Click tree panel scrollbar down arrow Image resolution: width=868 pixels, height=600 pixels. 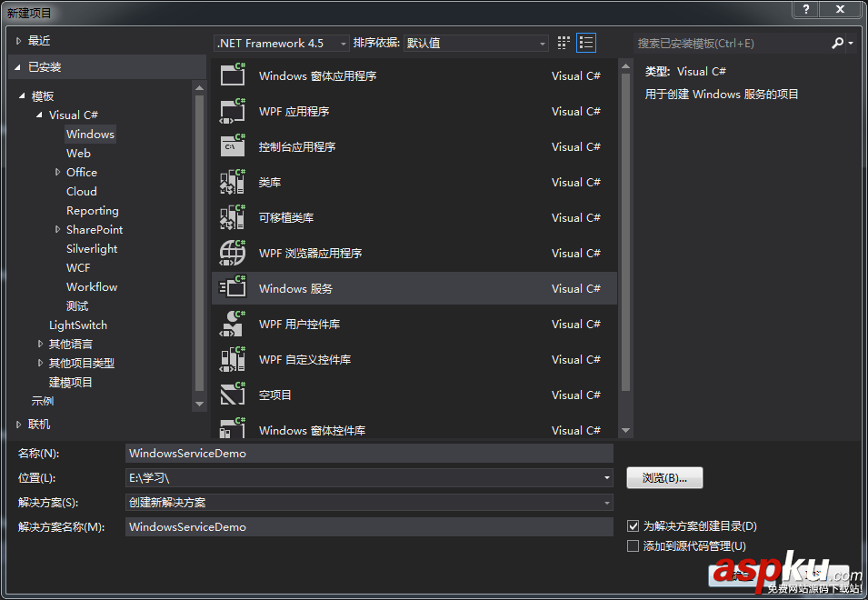click(199, 404)
